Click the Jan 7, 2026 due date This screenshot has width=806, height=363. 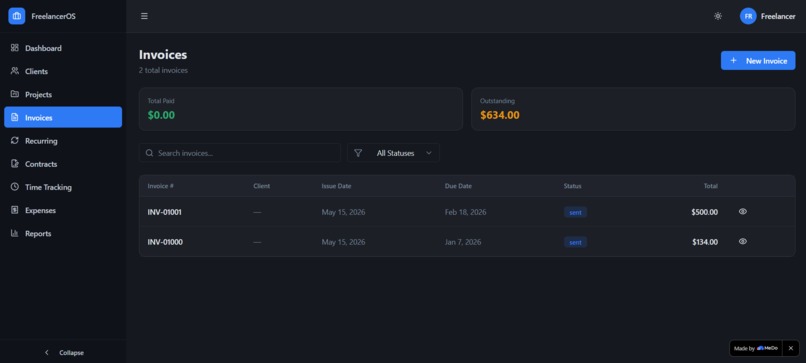pos(463,242)
